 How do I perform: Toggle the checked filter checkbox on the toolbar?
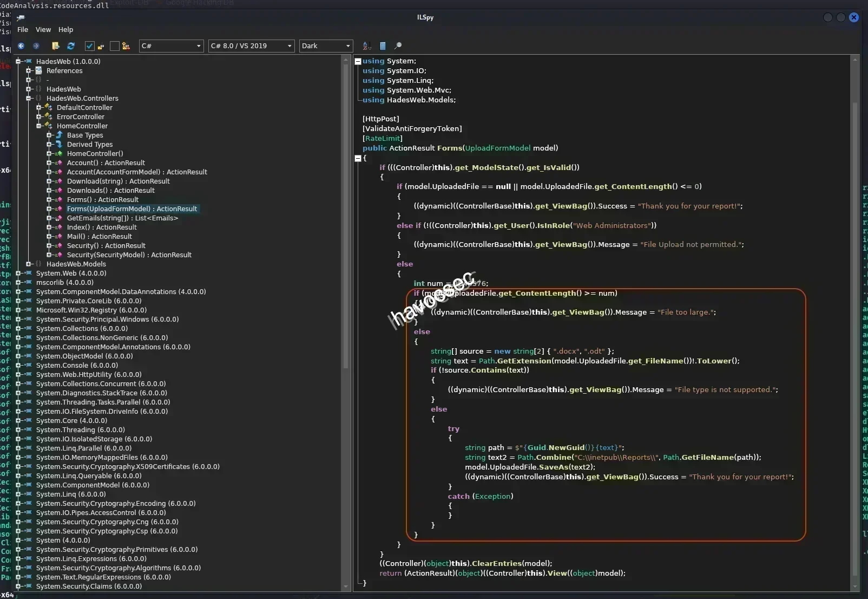pos(90,46)
